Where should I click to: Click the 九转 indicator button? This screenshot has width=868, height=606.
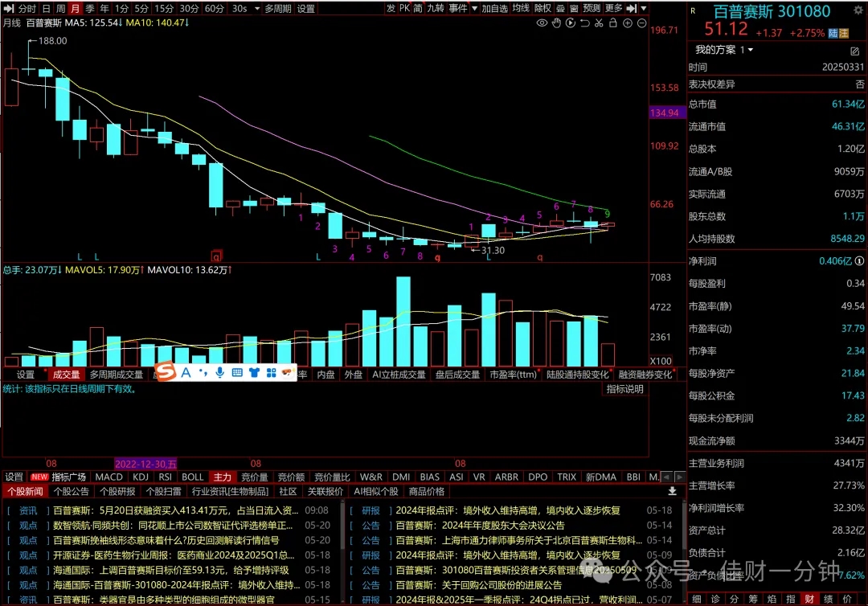point(436,8)
